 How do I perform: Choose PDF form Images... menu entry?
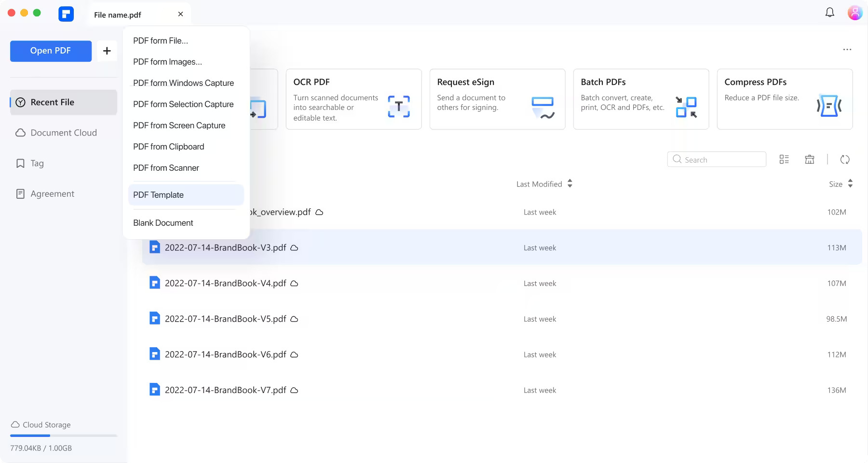(x=186, y=62)
